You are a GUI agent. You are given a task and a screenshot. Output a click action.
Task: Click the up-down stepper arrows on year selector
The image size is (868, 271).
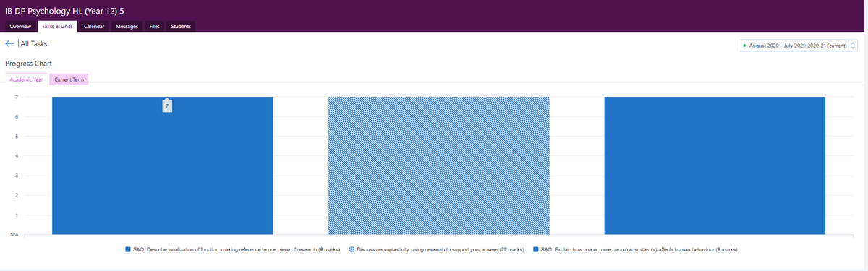pyautogui.click(x=852, y=46)
